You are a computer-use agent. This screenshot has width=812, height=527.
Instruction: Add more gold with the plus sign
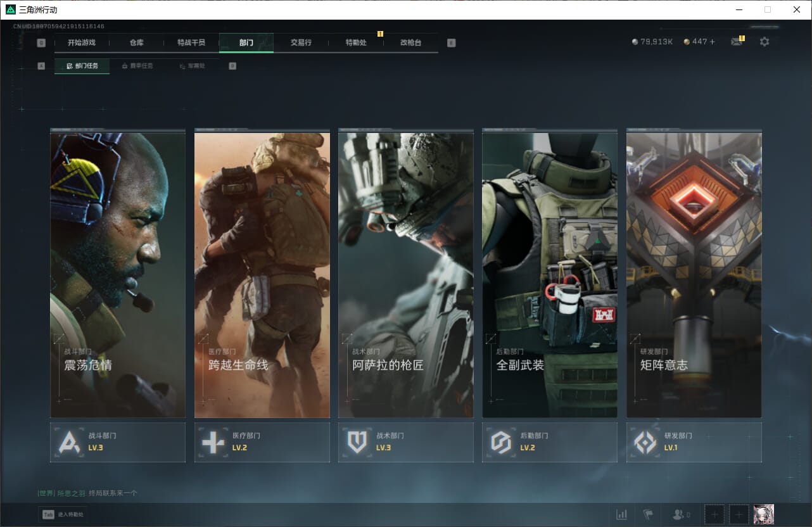click(x=713, y=42)
